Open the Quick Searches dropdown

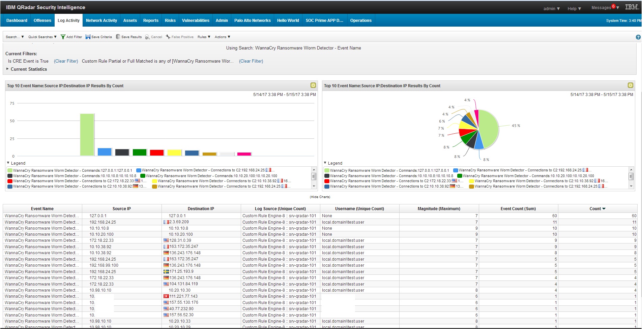point(42,37)
